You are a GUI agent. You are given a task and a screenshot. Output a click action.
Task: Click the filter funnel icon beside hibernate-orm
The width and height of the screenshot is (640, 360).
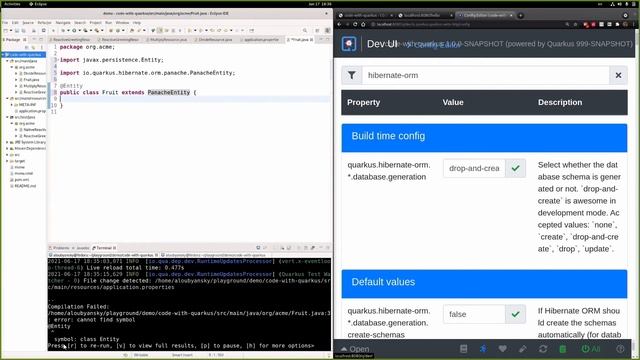[352, 75]
